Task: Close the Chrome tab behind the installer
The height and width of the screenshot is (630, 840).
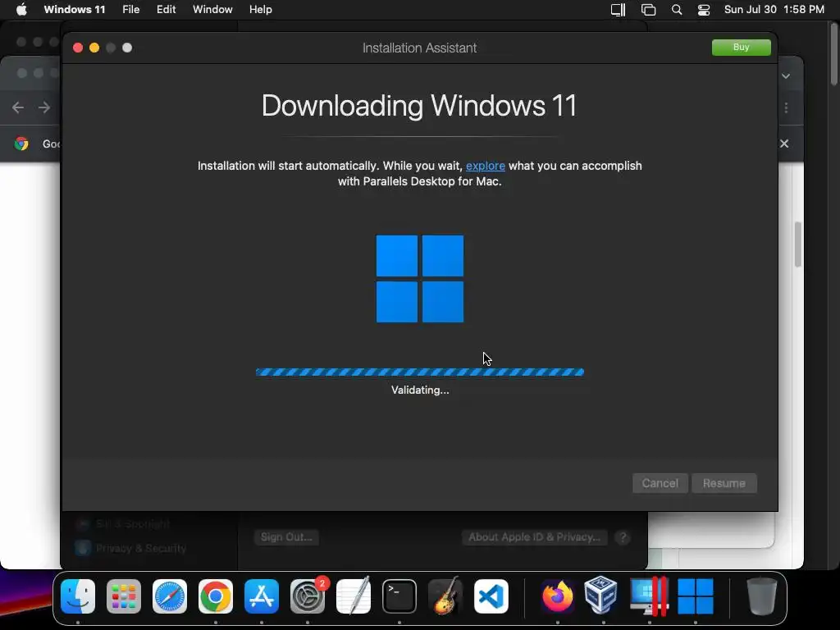Action: coord(784,144)
